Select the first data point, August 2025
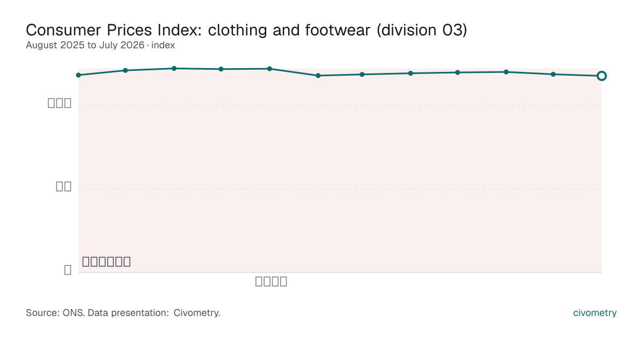Screen dimensions: 644x338 [x=78, y=75]
